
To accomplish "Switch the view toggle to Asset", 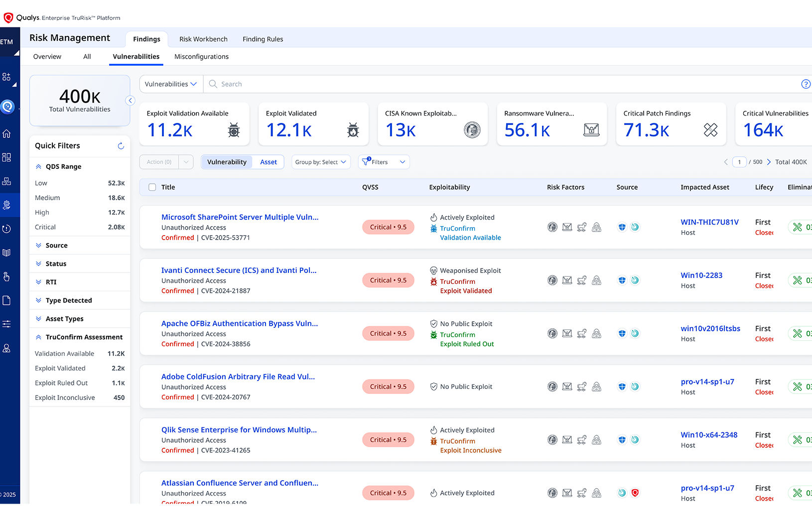I will coord(268,162).
